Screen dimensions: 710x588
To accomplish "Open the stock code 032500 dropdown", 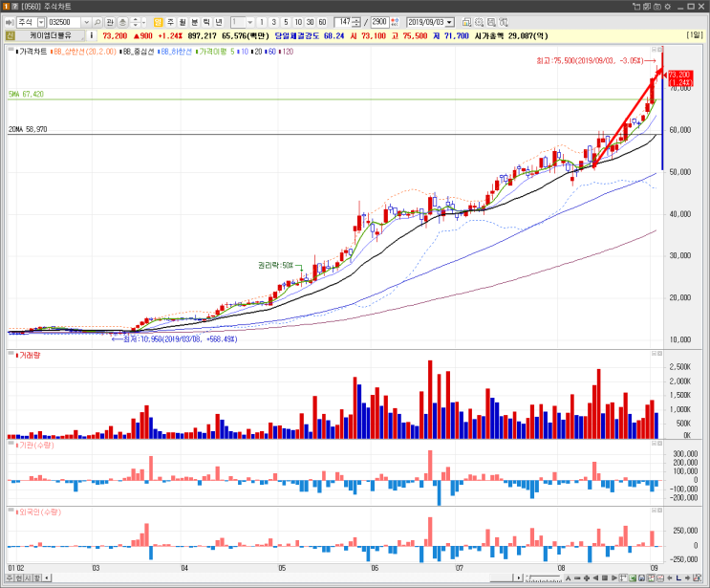I will (87, 22).
